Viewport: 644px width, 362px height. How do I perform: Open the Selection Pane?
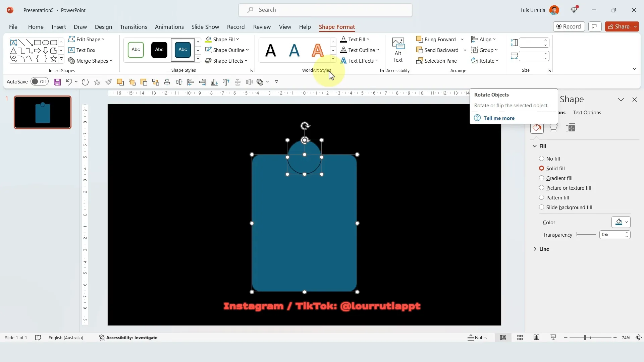tap(436, 61)
